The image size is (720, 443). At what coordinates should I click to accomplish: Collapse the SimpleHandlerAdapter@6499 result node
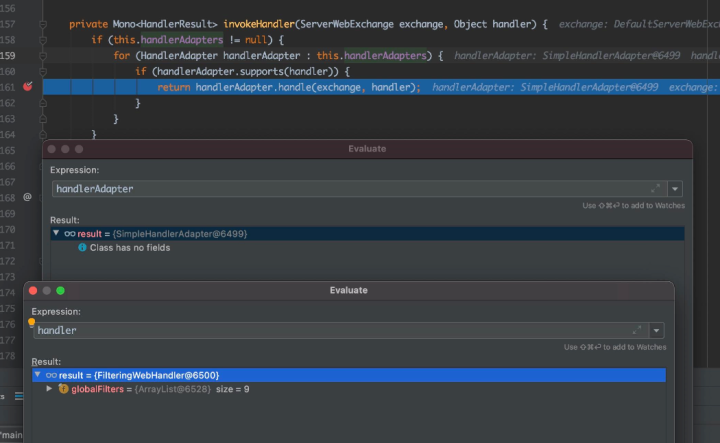[x=56, y=233]
